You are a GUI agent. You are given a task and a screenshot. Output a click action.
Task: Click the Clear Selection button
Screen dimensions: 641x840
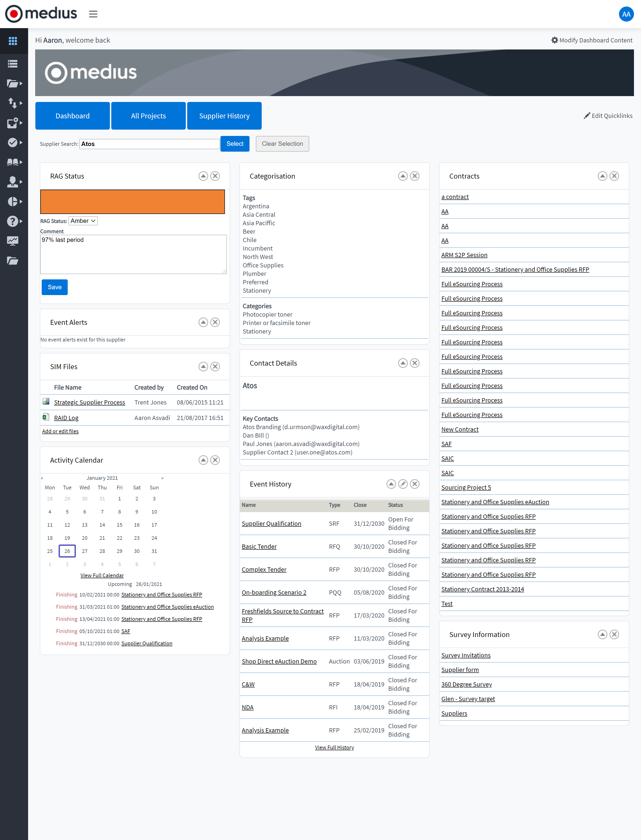pos(282,144)
